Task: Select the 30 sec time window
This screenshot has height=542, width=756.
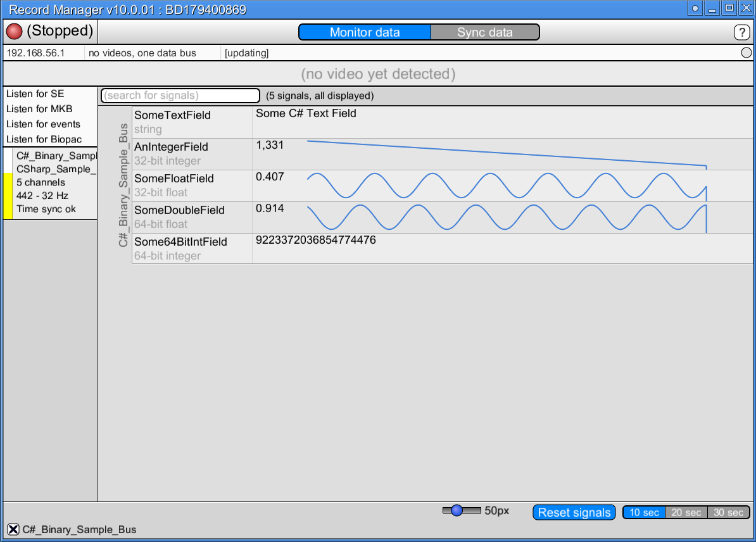Action: tap(729, 512)
